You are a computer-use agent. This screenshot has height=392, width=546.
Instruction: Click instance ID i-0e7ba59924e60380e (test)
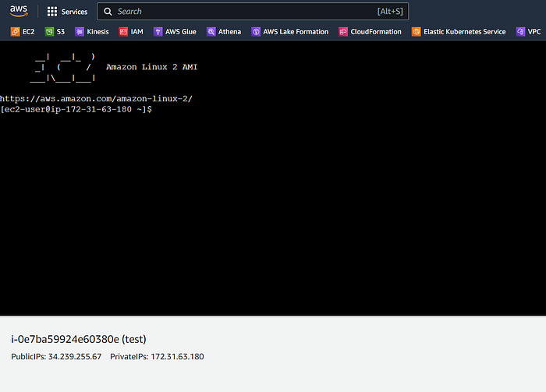(79, 339)
